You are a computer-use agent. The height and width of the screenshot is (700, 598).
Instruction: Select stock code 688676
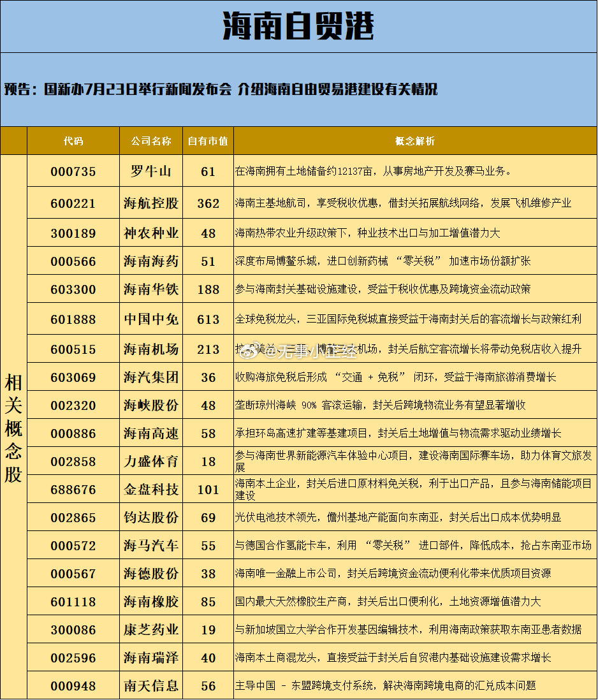pyautogui.click(x=73, y=490)
